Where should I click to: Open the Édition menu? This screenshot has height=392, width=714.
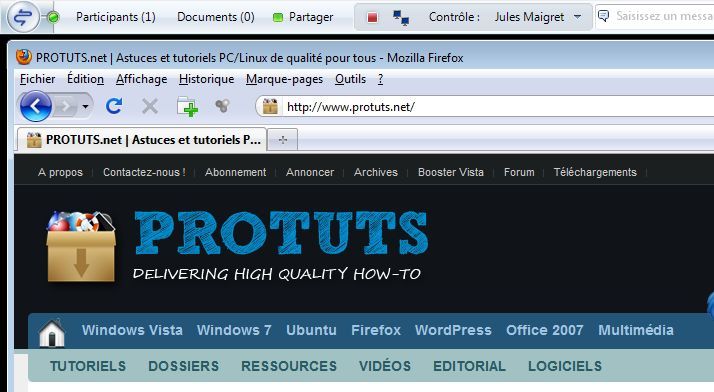tap(85, 79)
